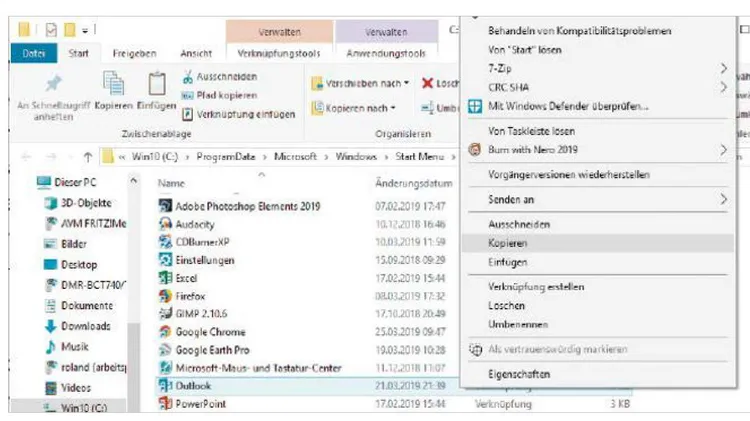The height and width of the screenshot is (421, 750).
Task: Choose 'Vorgängerversionen wiederherstellen'
Action: pos(598,175)
